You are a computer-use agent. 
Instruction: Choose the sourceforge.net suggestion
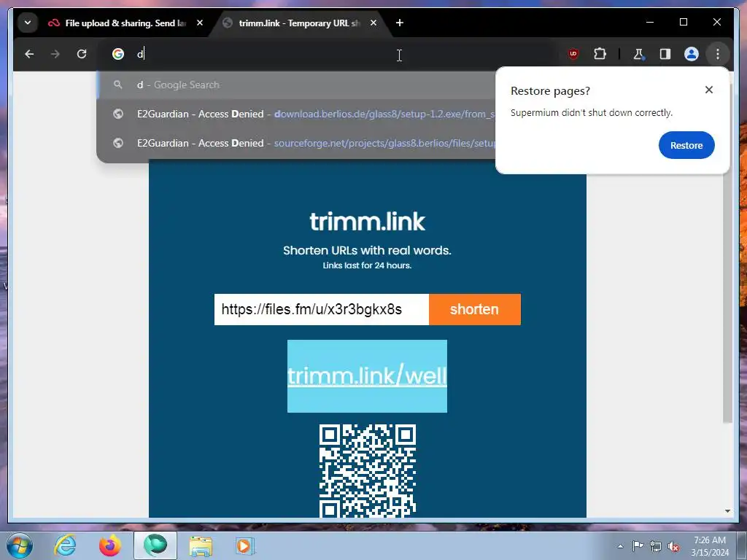pyautogui.click(x=296, y=143)
